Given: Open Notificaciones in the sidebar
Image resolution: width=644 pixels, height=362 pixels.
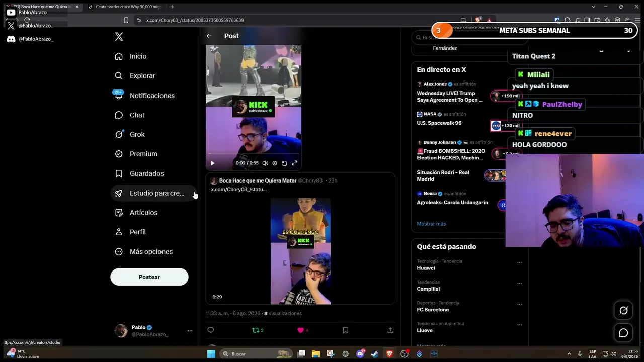Looking at the screenshot, I should pos(144,96).
